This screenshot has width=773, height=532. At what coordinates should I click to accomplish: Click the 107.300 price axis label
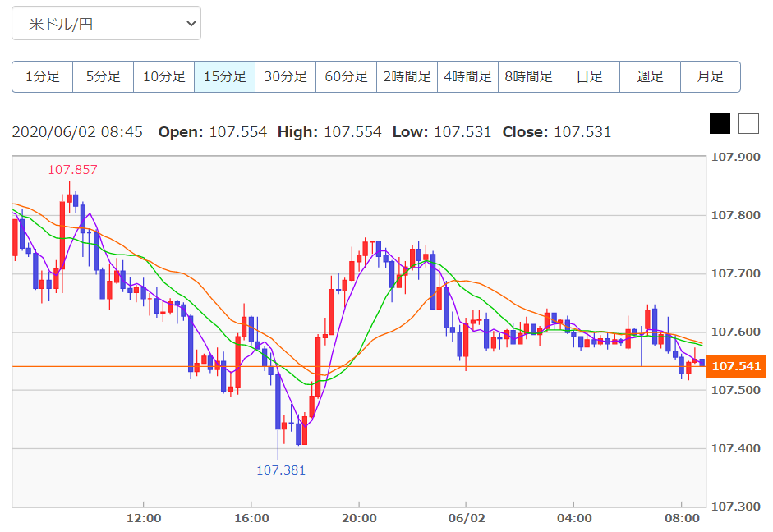735,507
